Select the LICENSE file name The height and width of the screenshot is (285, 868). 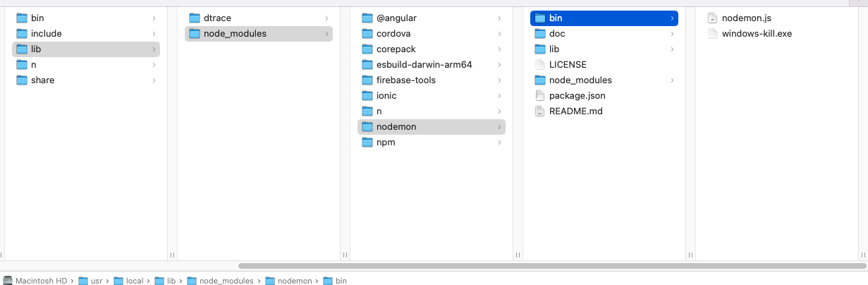pyautogui.click(x=568, y=64)
